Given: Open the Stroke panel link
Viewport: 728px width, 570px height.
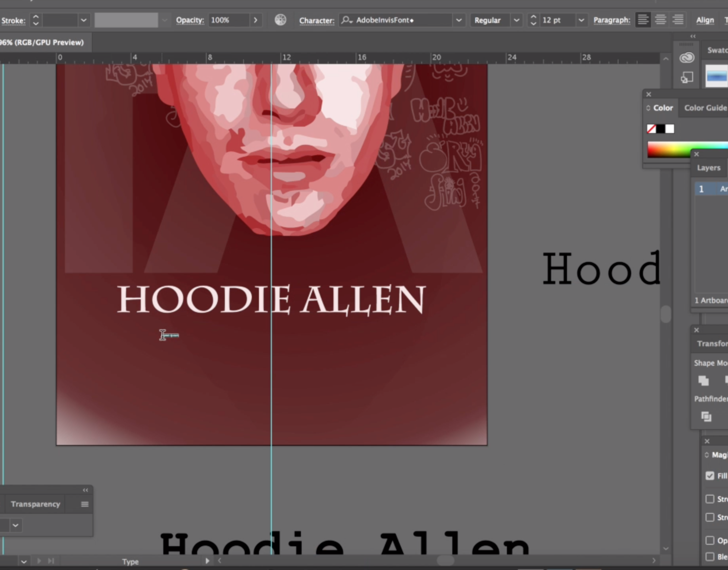Looking at the screenshot, I should point(13,21).
